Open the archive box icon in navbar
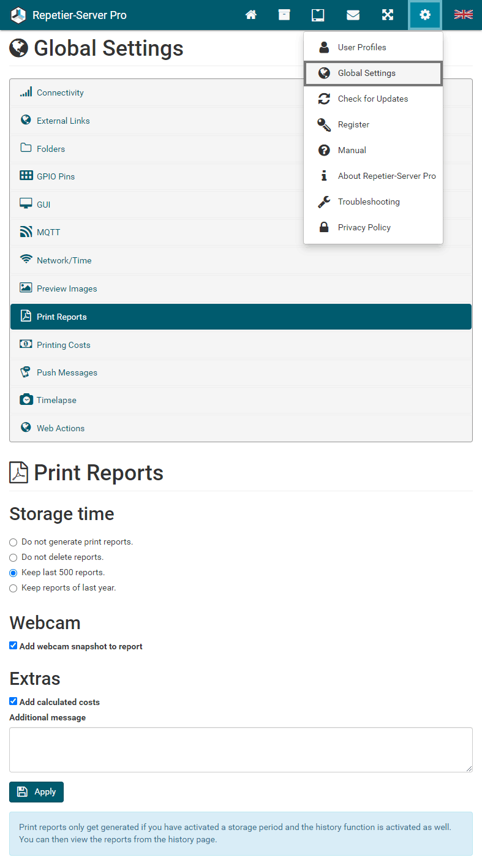 click(284, 15)
